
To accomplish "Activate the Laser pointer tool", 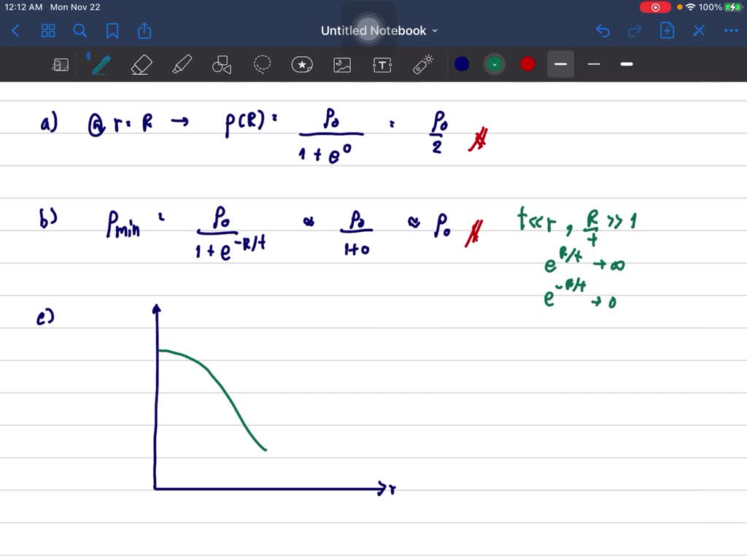I will tap(423, 65).
